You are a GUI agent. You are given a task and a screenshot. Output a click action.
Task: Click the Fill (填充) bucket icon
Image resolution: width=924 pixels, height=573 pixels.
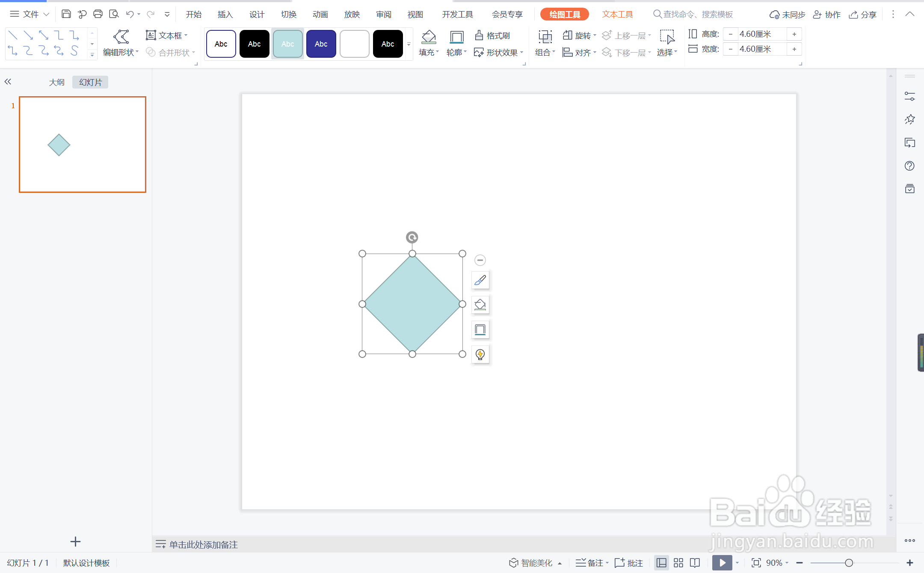click(x=429, y=37)
